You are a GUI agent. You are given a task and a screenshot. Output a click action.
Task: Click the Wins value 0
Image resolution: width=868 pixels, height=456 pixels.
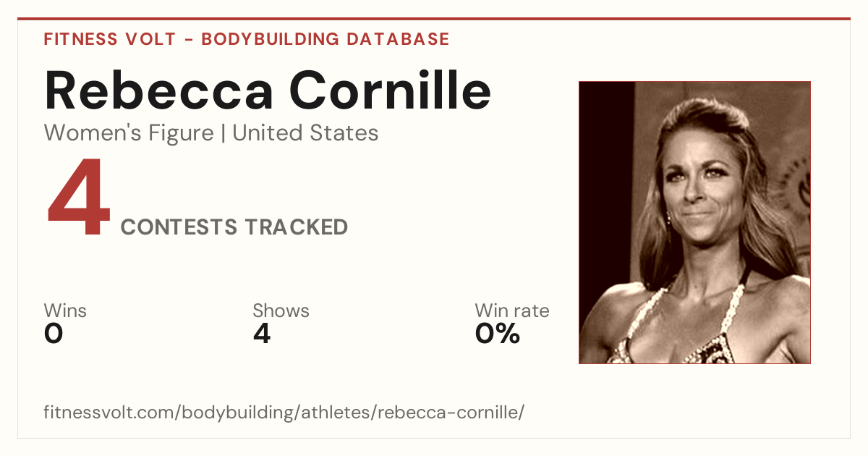click(x=54, y=334)
